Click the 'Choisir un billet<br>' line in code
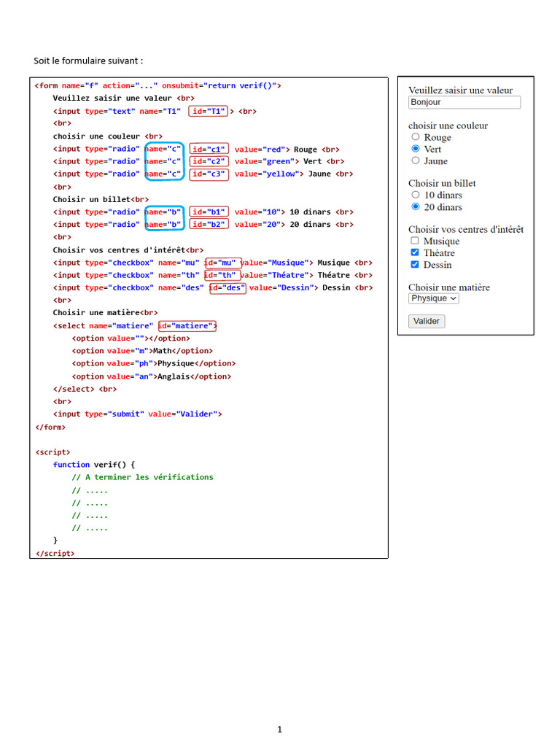 point(101,199)
